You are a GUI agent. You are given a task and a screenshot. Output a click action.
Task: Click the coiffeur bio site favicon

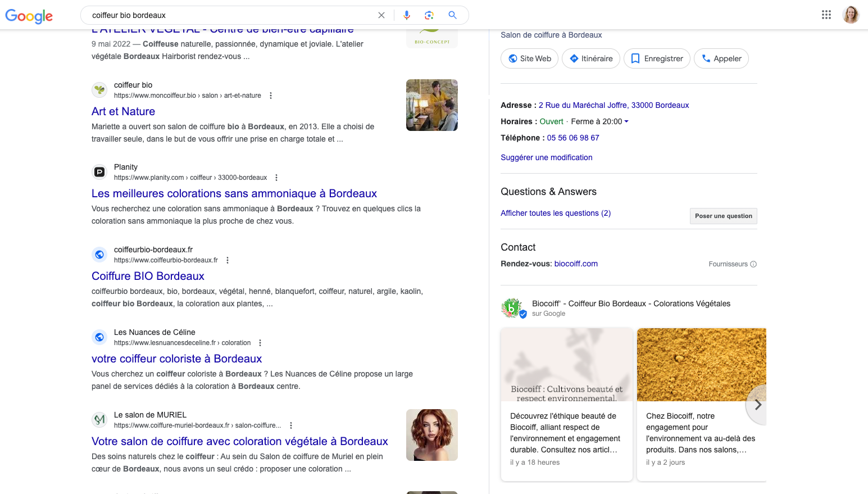(x=99, y=90)
